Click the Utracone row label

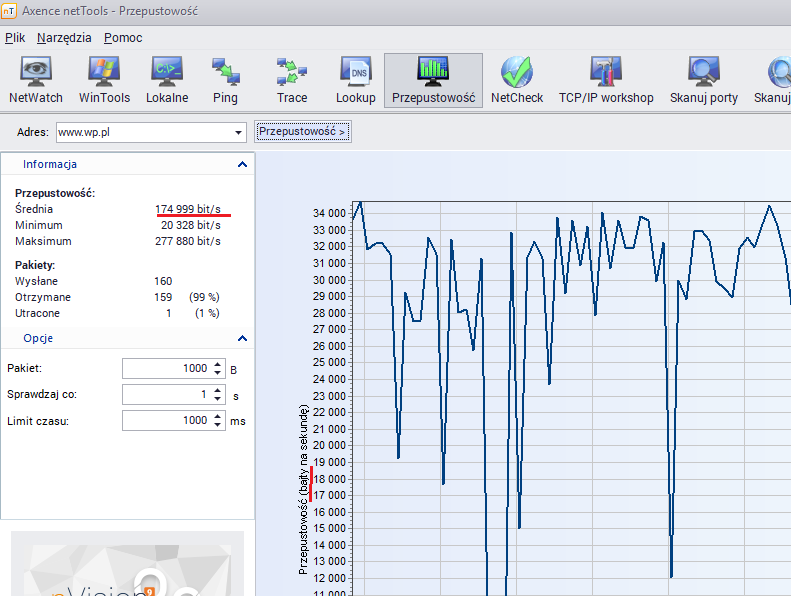point(37,313)
